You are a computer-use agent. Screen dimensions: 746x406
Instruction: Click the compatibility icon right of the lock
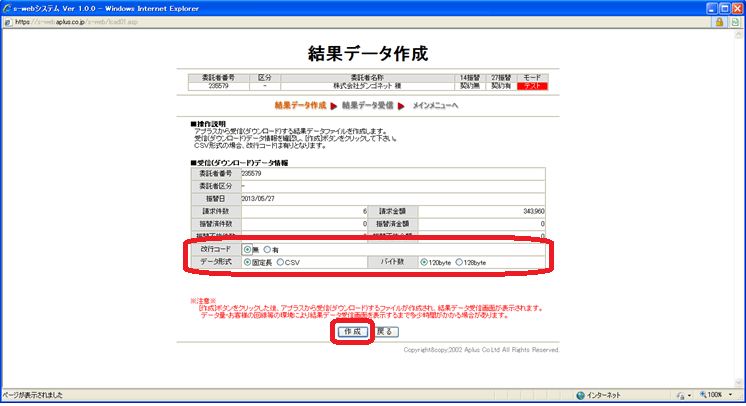tap(736, 21)
